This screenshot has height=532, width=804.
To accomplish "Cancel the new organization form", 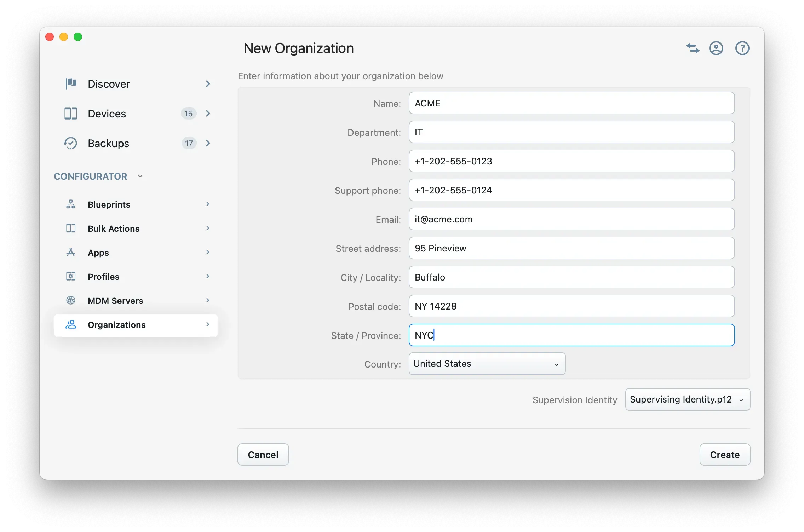I will click(263, 455).
